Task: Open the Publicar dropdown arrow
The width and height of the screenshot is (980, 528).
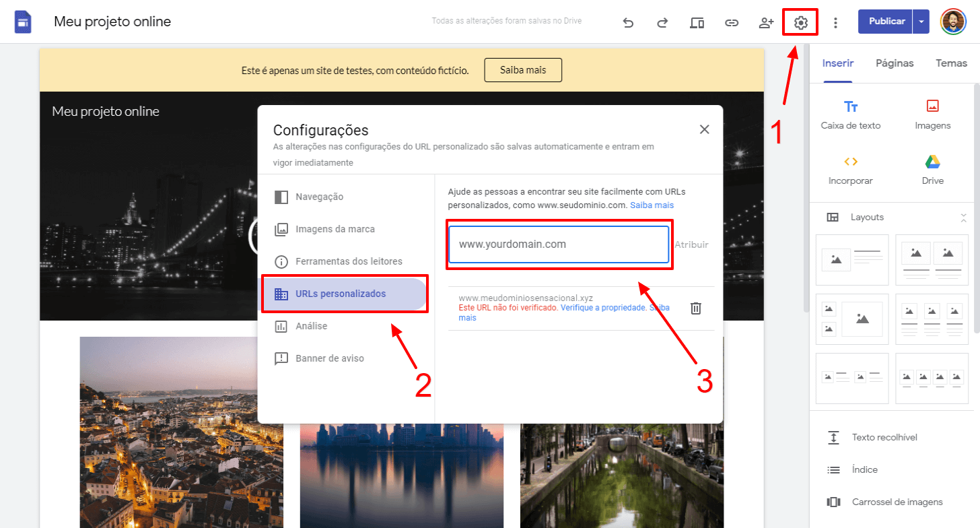Action: pos(921,21)
